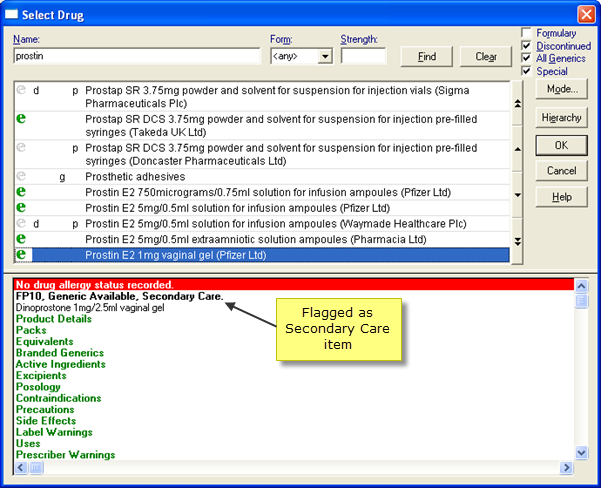The height and width of the screenshot is (488, 601).
Task: Click green e icon for Prostin E2 750micrograms
Action: tap(21, 192)
